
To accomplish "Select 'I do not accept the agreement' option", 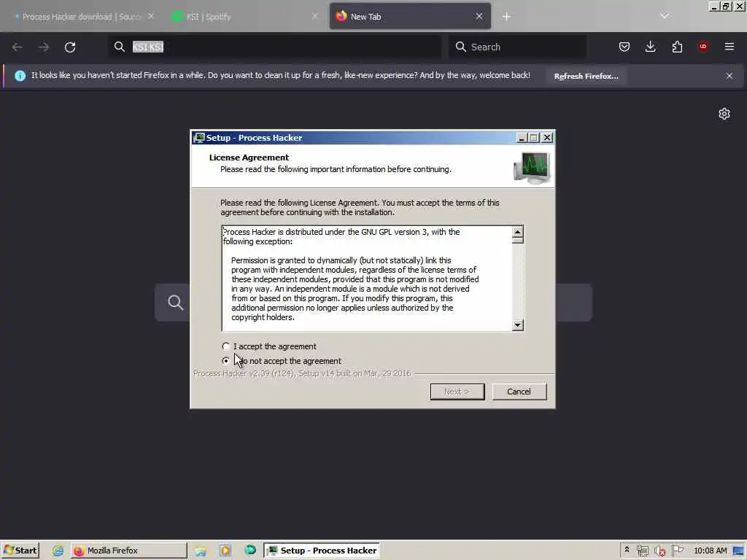I will coord(226,361).
